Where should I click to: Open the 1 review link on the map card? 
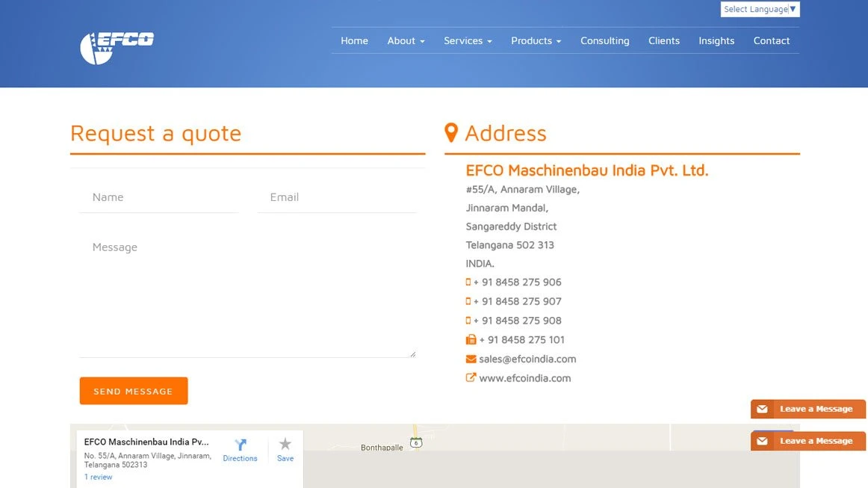pos(98,477)
